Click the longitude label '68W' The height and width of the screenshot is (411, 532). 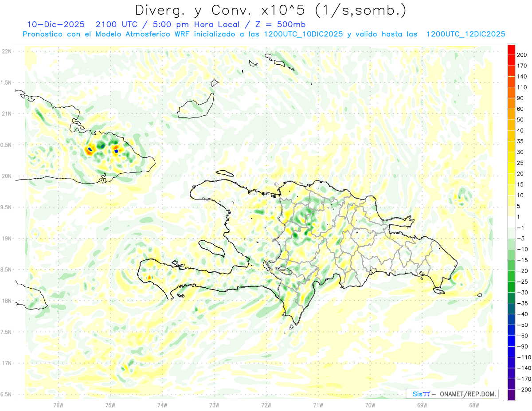(474, 405)
